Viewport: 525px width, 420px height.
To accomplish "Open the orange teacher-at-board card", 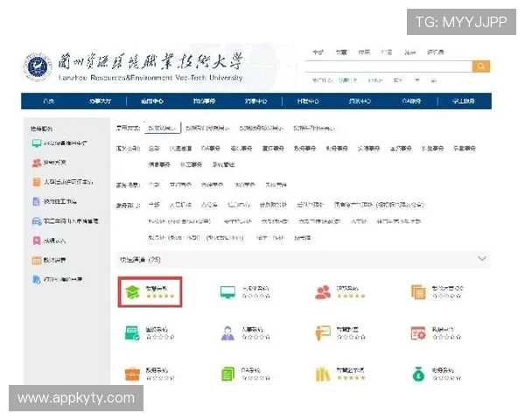I will [x=340, y=332].
